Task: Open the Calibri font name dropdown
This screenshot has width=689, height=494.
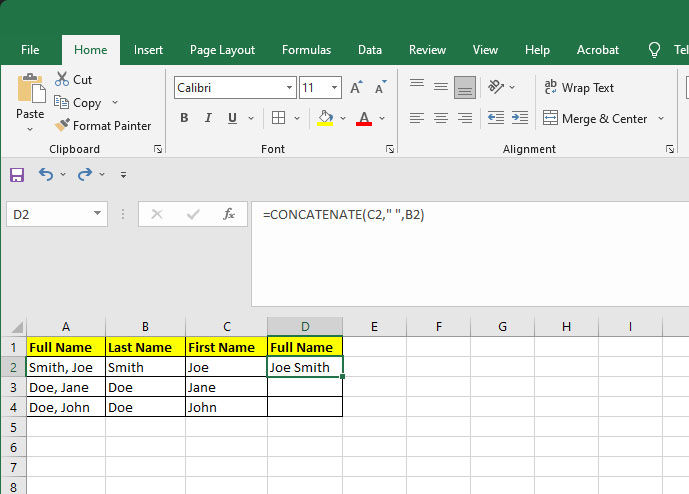Action: 289,87
